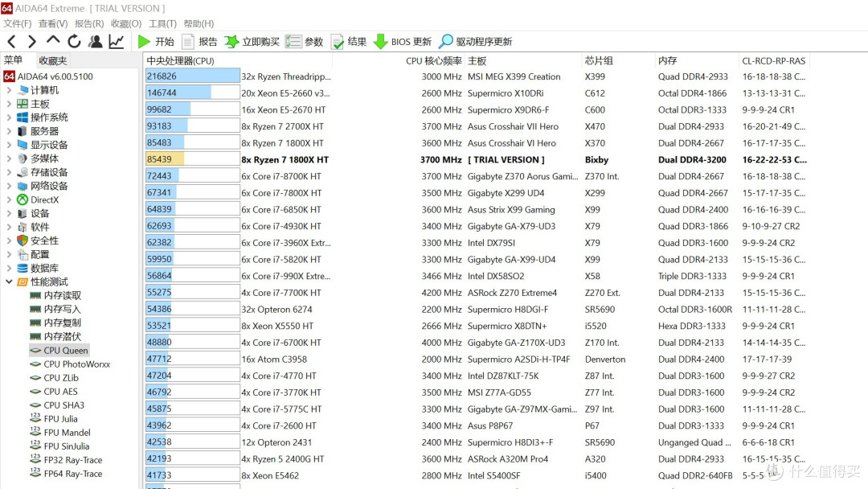
Task: Select FPU Mandel benchmark
Action: click(60, 433)
